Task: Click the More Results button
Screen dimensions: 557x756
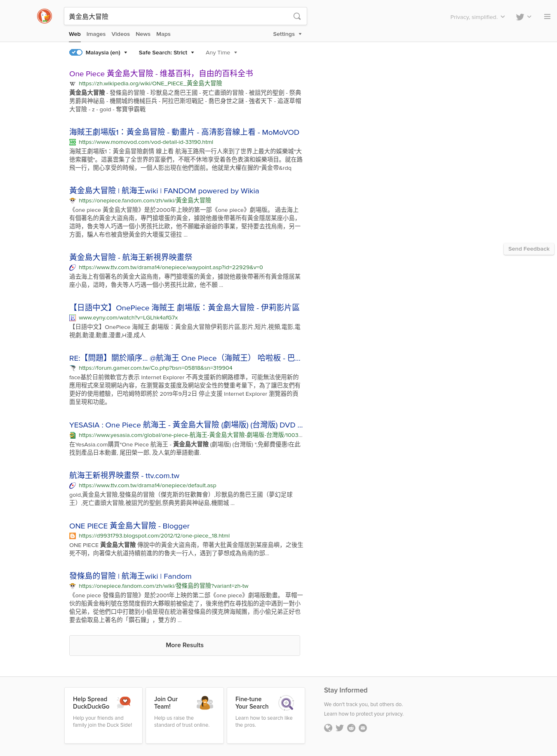Action: (x=185, y=645)
